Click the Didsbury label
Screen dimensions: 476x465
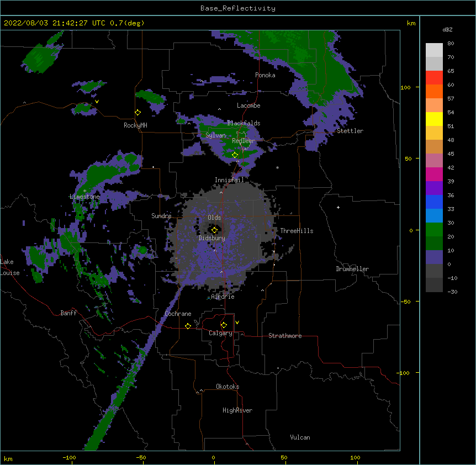tap(212, 238)
